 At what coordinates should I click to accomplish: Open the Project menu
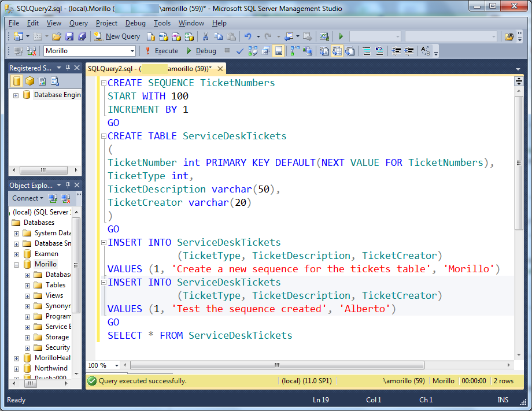[106, 23]
